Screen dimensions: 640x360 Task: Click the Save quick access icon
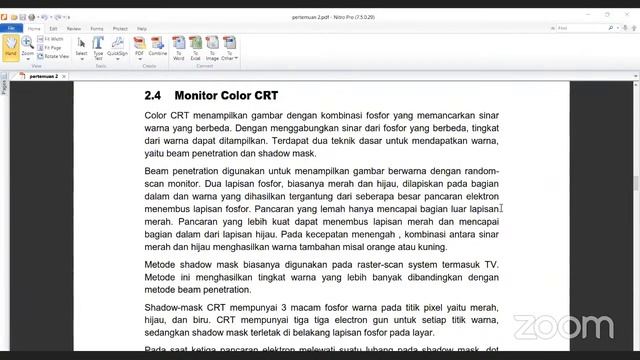point(23,17)
